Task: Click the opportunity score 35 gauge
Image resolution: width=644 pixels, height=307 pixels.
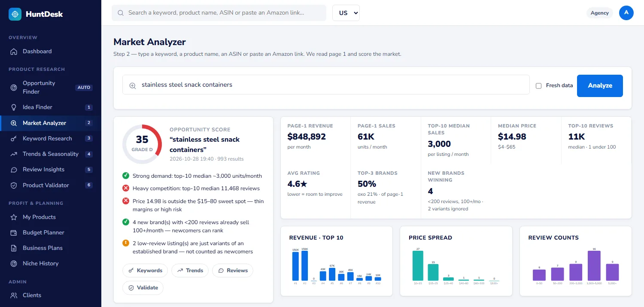Action: point(142,144)
